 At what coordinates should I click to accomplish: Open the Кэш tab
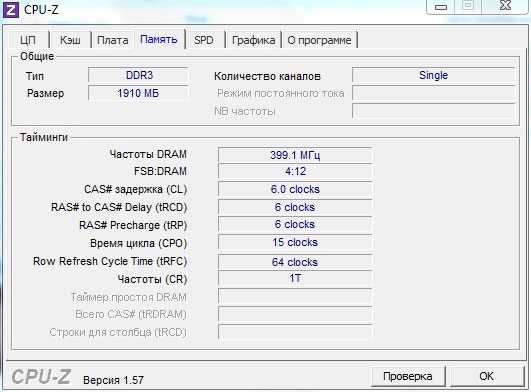coord(70,40)
